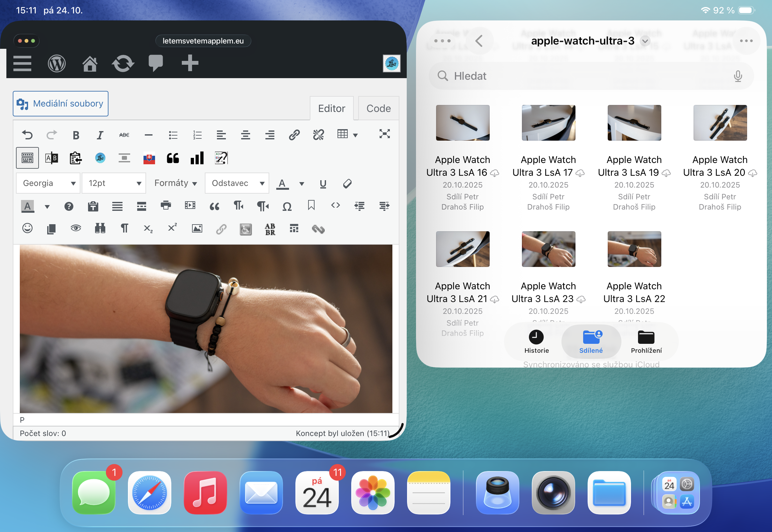
Task: Click the Bold formatting icon
Action: coord(76,135)
